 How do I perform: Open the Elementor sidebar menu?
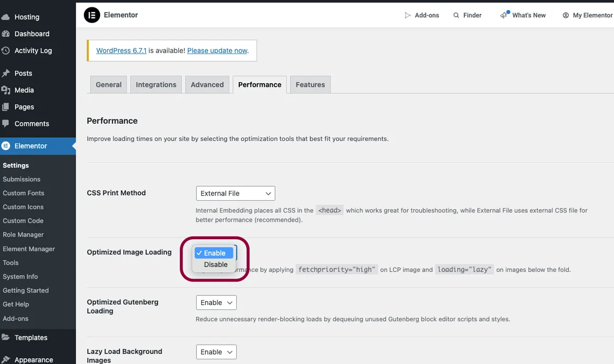click(38, 146)
